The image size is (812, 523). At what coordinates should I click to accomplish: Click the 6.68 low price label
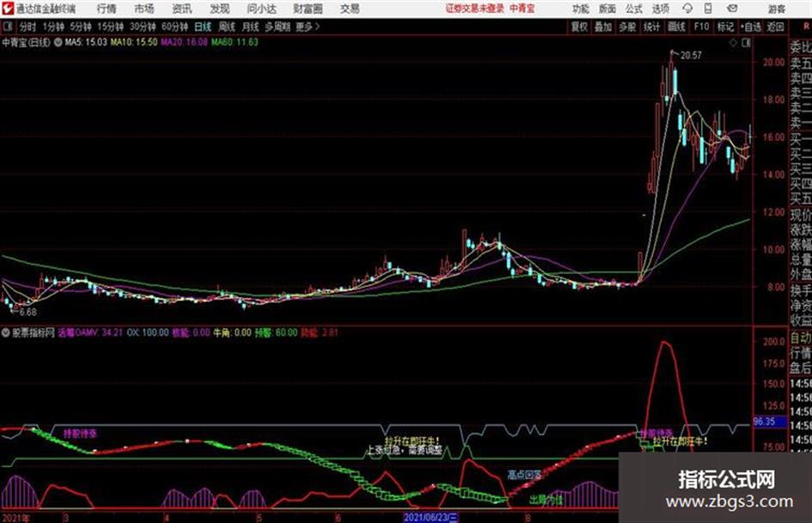pyautogui.click(x=28, y=313)
